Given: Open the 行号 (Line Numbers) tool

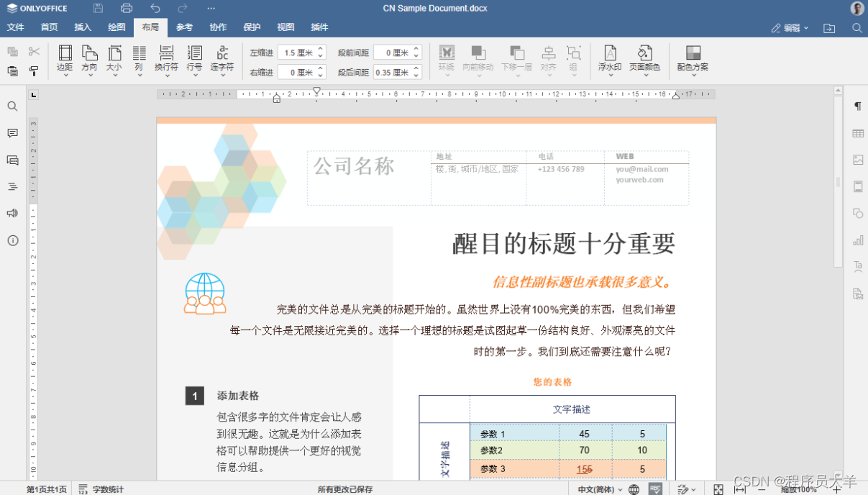Looking at the screenshot, I should [194, 60].
